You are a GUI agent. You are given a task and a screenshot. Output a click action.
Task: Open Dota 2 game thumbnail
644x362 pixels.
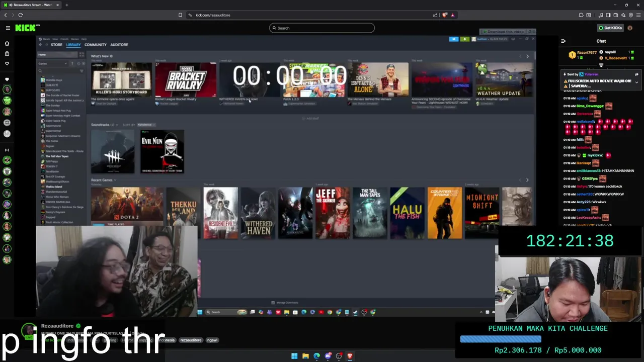click(127, 206)
